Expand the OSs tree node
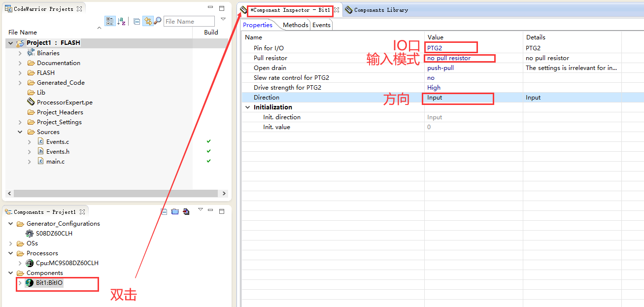The height and width of the screenshot is (307, 644). click(10, 243)
